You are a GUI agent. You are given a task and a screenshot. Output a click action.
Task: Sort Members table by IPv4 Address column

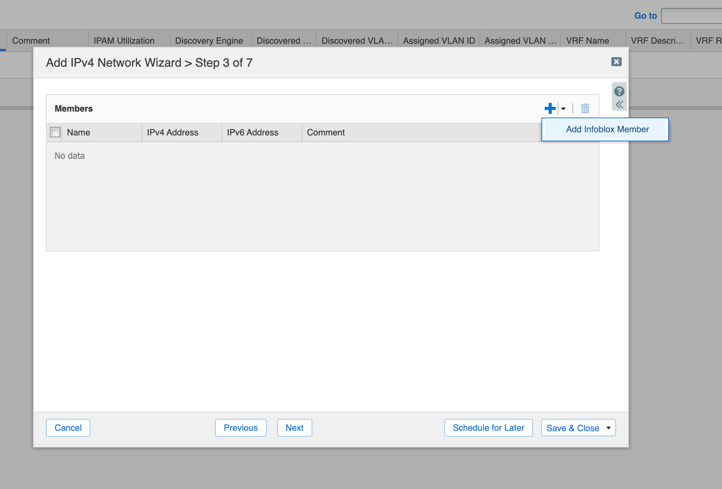point(181,132)
